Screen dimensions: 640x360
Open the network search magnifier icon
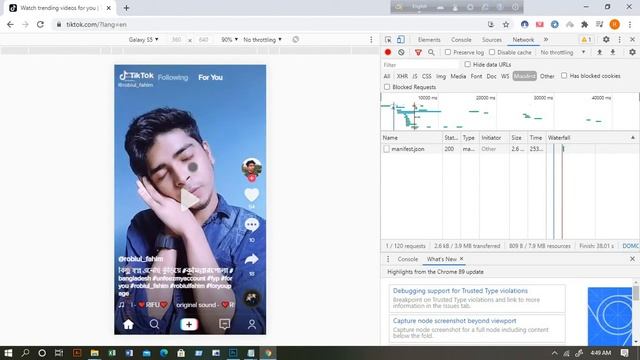[431, 52]
